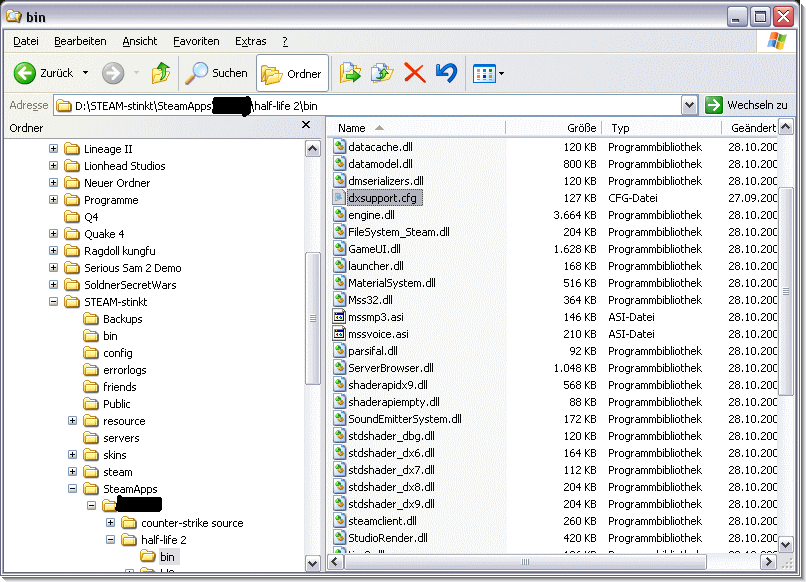Click the red X delete icon

(x=414, y=73)
